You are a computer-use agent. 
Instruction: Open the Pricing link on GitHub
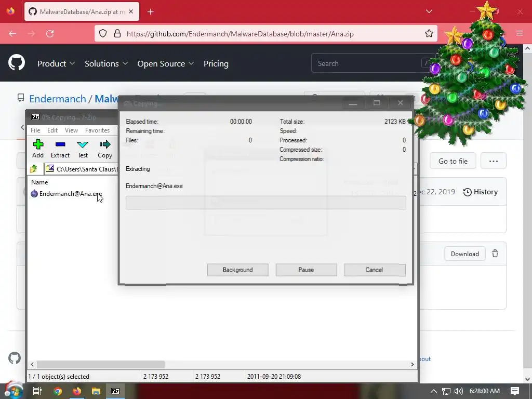pyautogui.click(x=216, y=63)
